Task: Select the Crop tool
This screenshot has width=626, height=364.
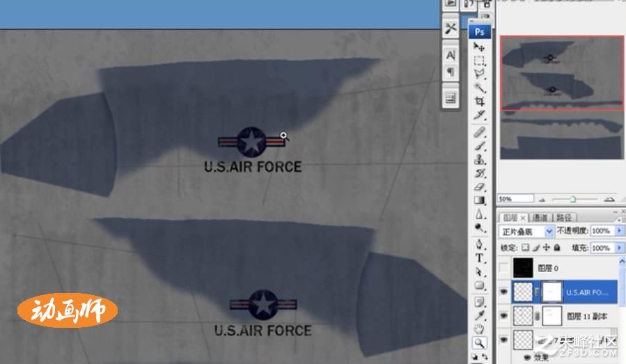Action: pyautogui.click(x=479, y=102)
